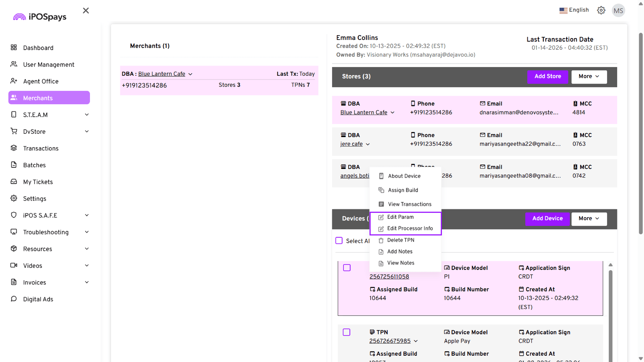
Task: Click the settings gear icon in header
Action: point(601,10)
